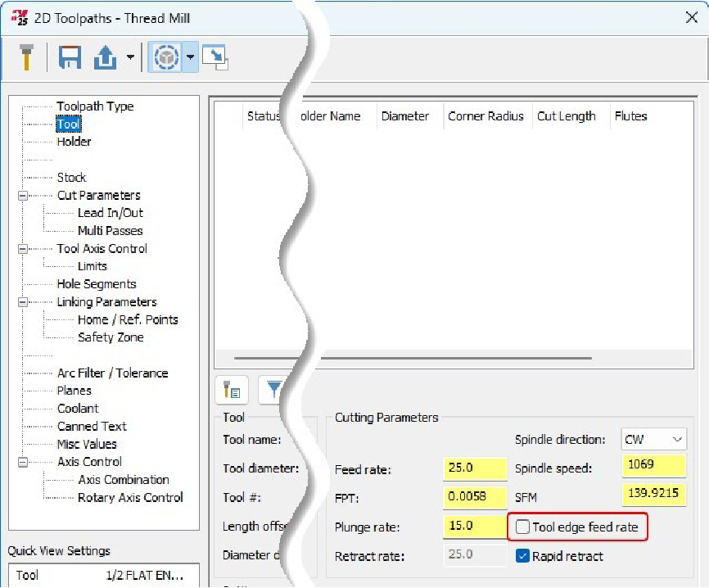Sort by the Flutes column header
The height and width of the screenshot is (588, 709).
pyautogui.click(x=630, y=116)
